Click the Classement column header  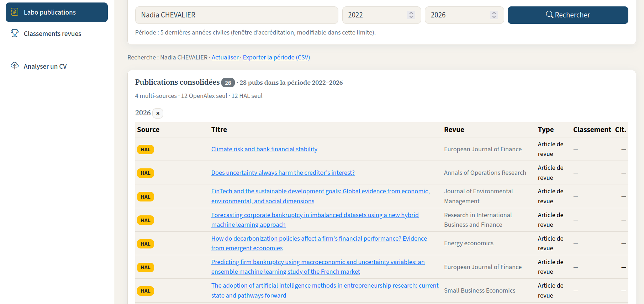[x=592, y=130]
